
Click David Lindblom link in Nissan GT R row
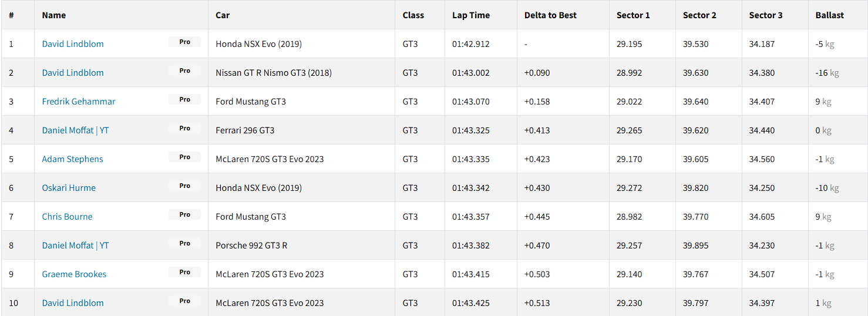[x=73, y=73]
